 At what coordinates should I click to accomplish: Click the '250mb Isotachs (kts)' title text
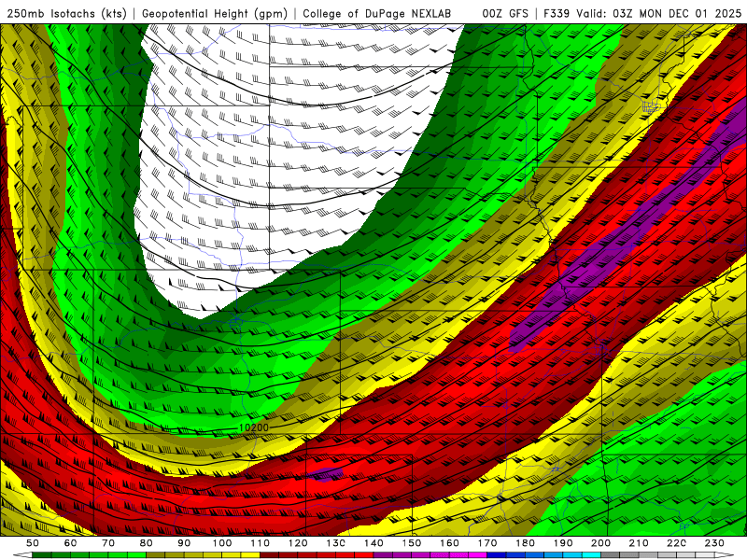pos(66,13)
